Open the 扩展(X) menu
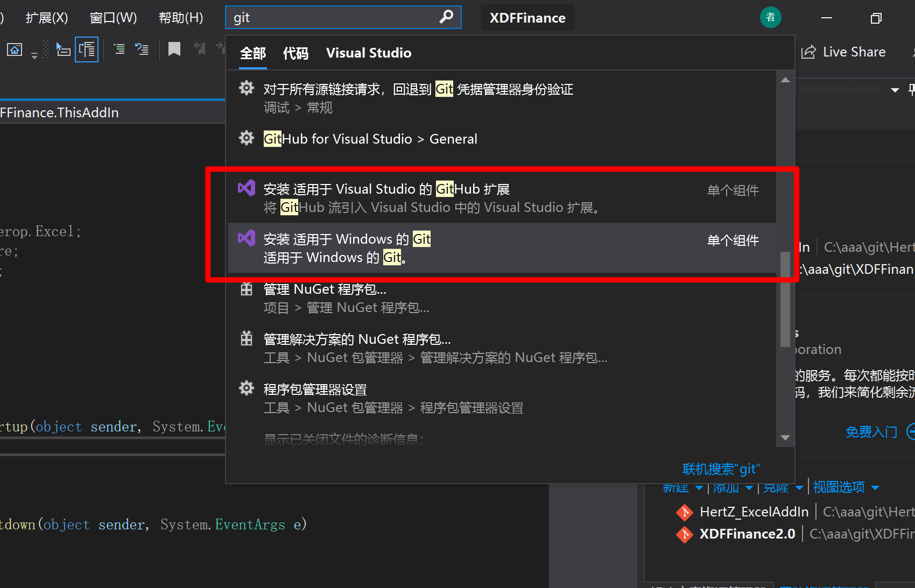This screenshot has height=588, width=915. pos(47,18)
